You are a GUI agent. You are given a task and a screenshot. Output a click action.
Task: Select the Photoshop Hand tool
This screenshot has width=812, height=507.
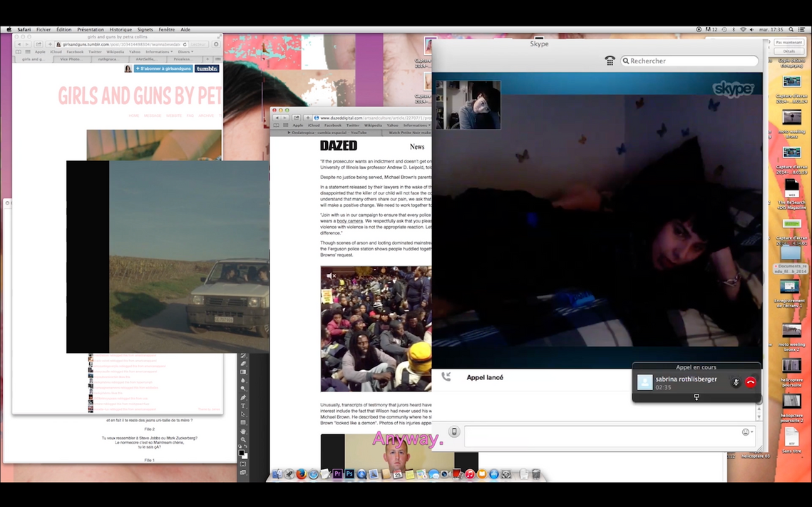(243, 431)
